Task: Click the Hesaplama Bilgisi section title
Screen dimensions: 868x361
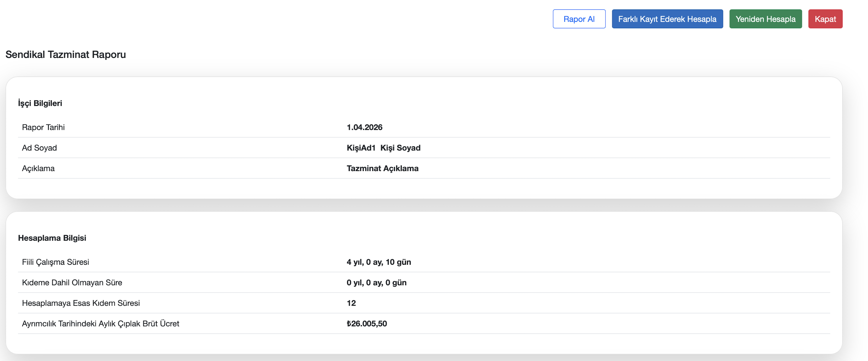Action: point(52,238)
